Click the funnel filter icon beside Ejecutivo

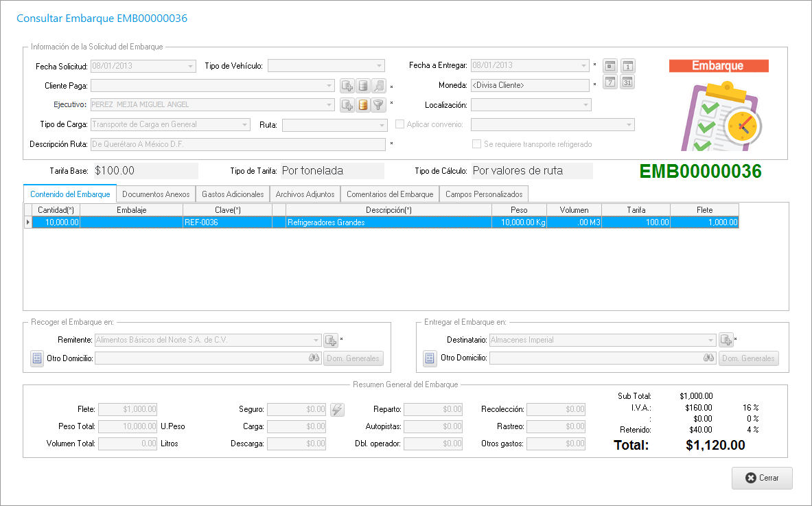tap(378, 105)
